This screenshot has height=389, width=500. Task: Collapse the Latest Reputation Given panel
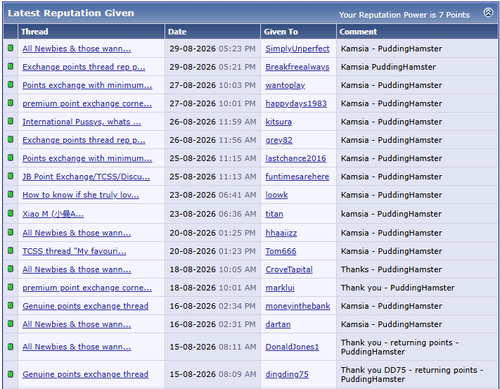(488, 13)
